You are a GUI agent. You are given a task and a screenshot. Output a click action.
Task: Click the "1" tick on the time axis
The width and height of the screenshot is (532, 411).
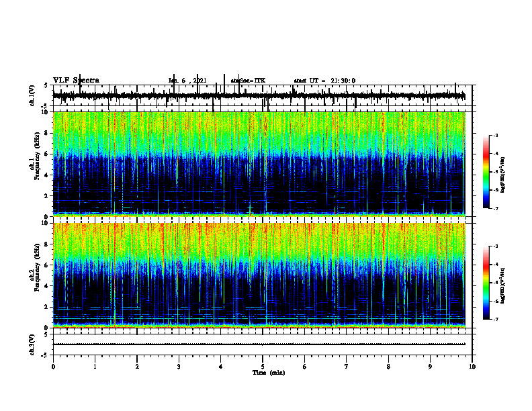pos(95,367)
